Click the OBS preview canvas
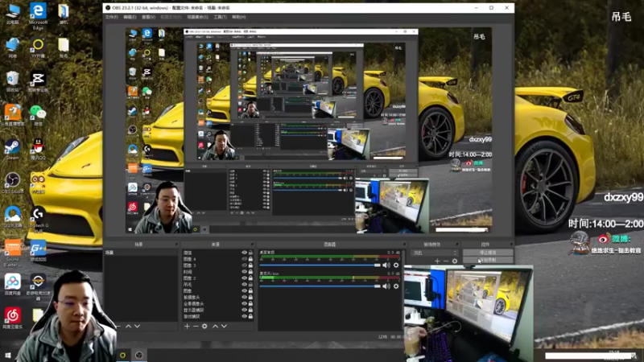 tap(308, 130)
